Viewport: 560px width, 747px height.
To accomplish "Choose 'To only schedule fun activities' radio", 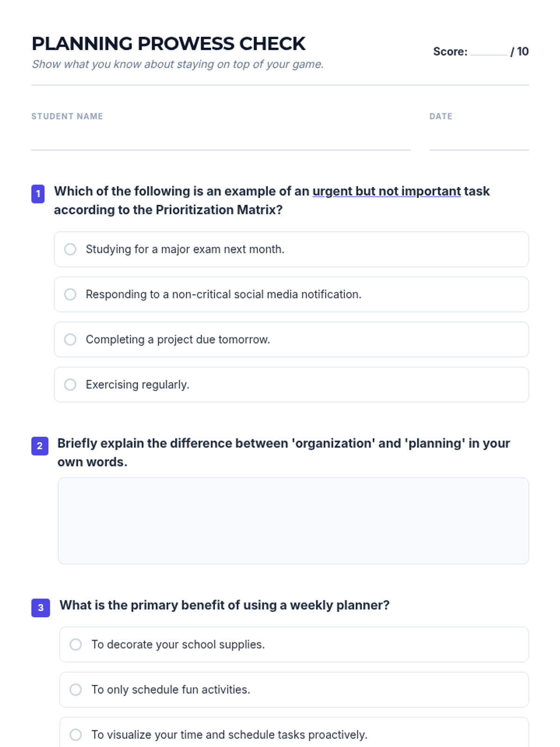I will [x=76, y=690].
